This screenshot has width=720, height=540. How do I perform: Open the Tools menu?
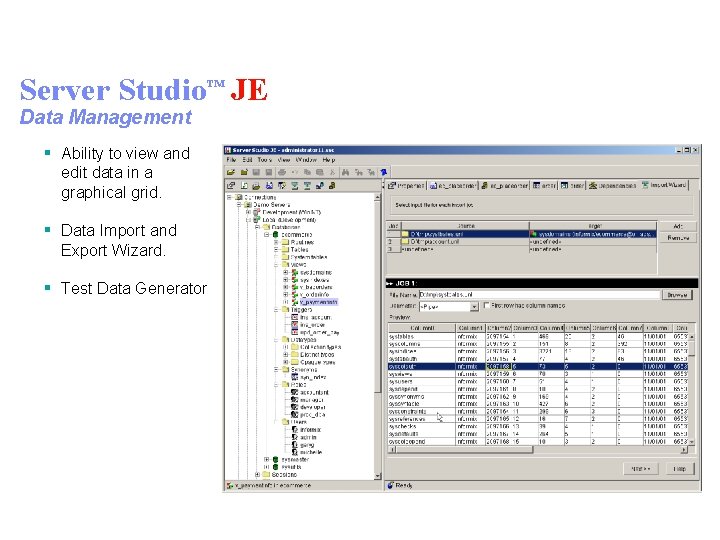(x=264, y=160)
